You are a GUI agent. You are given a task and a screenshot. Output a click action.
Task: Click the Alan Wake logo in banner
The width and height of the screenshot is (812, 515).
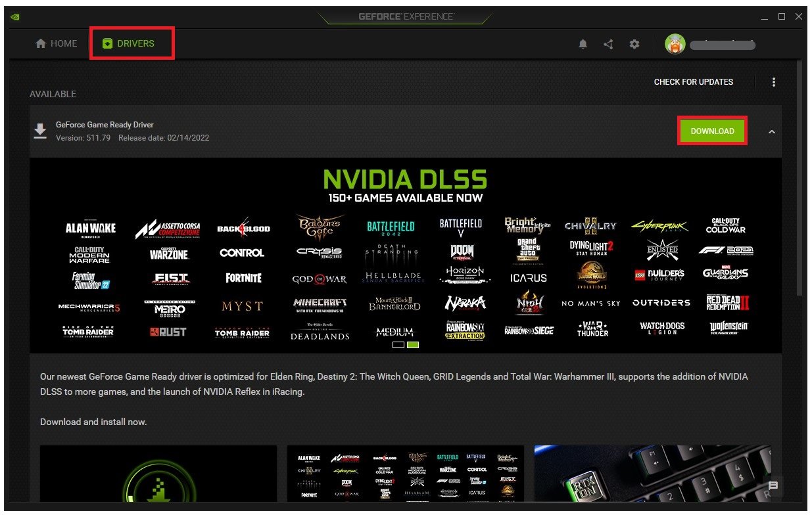pos(91,229)
